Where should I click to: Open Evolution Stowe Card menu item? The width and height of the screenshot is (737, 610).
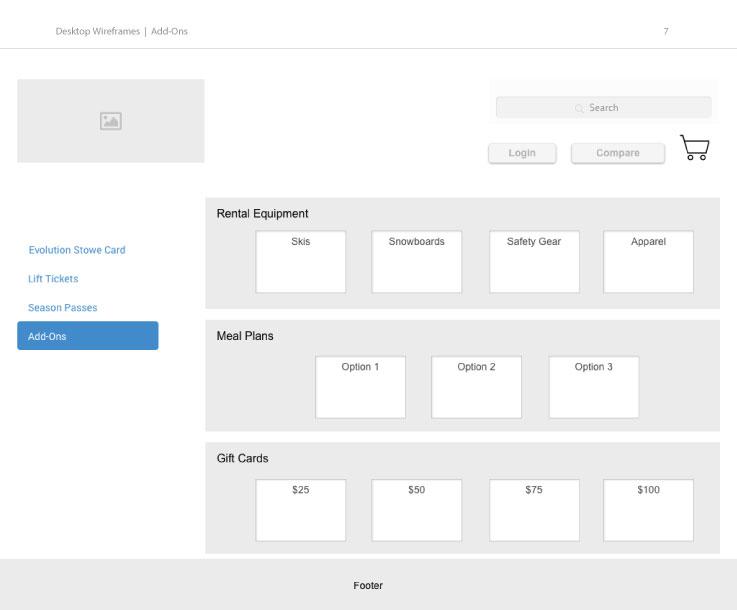point(77,250)
